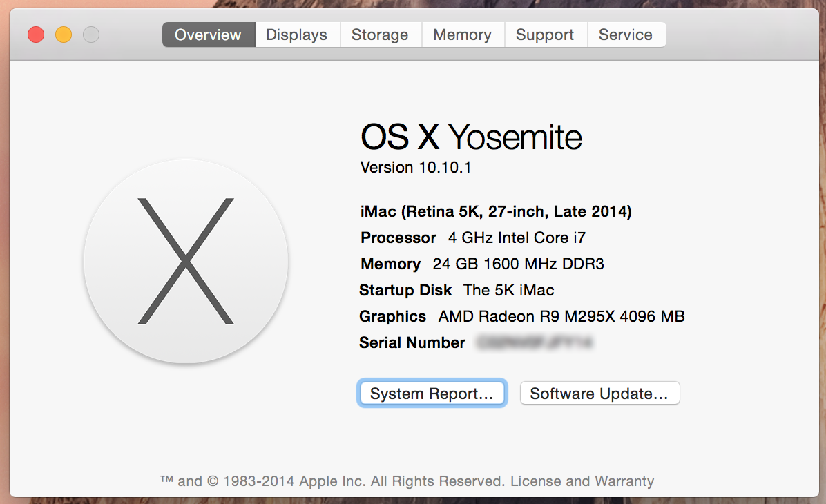
Task: Click the disabled gray zoom button
Action: [x=91, y=35]
